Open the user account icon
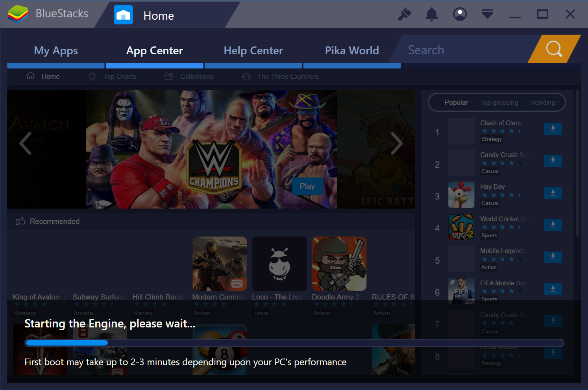The width and height of the screenshot is (588, 390). click(460, 14)
